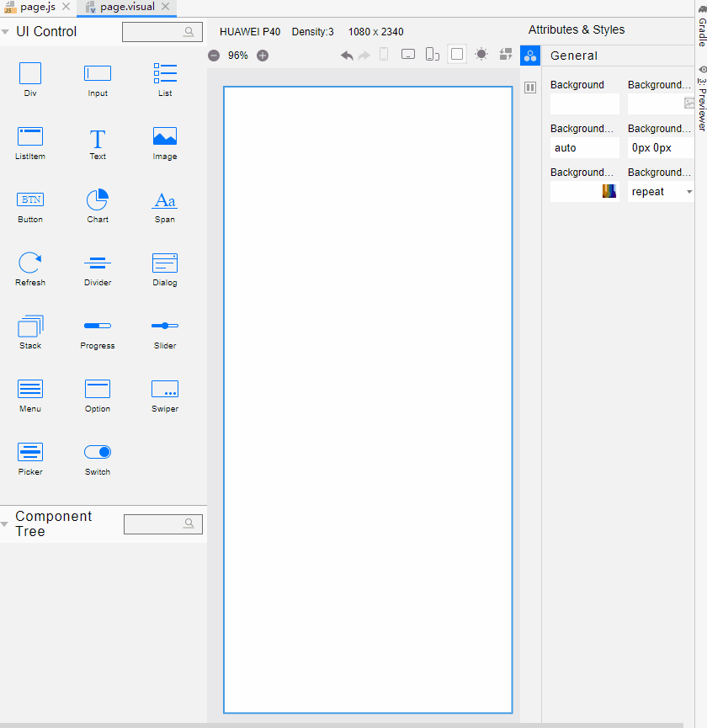Pick the Dialog control

(165, 269)
